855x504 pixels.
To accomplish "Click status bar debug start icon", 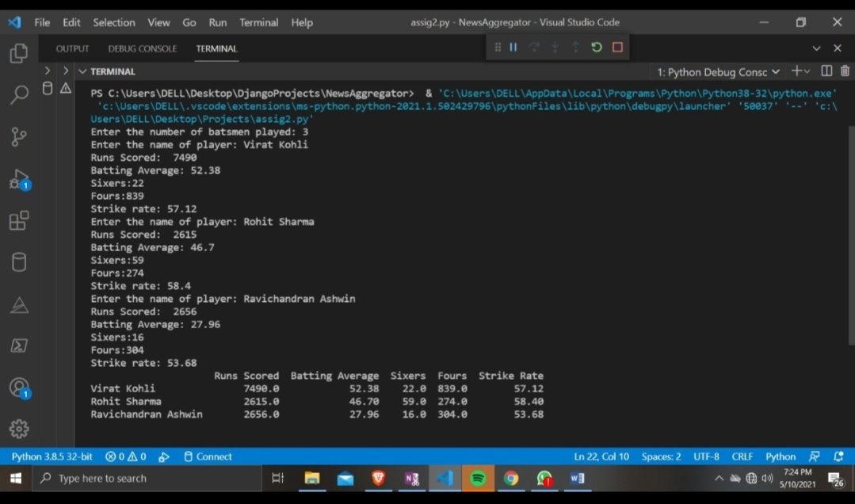I will tap(163, 457).
